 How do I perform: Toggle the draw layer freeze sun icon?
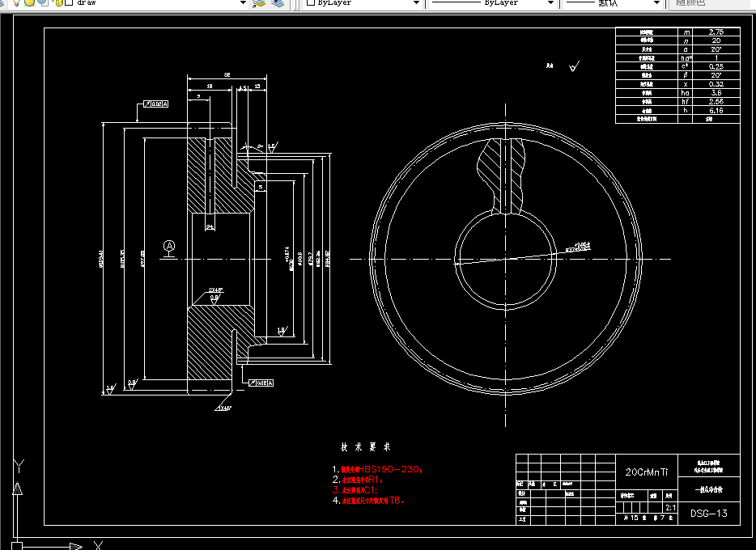point(30,2)
